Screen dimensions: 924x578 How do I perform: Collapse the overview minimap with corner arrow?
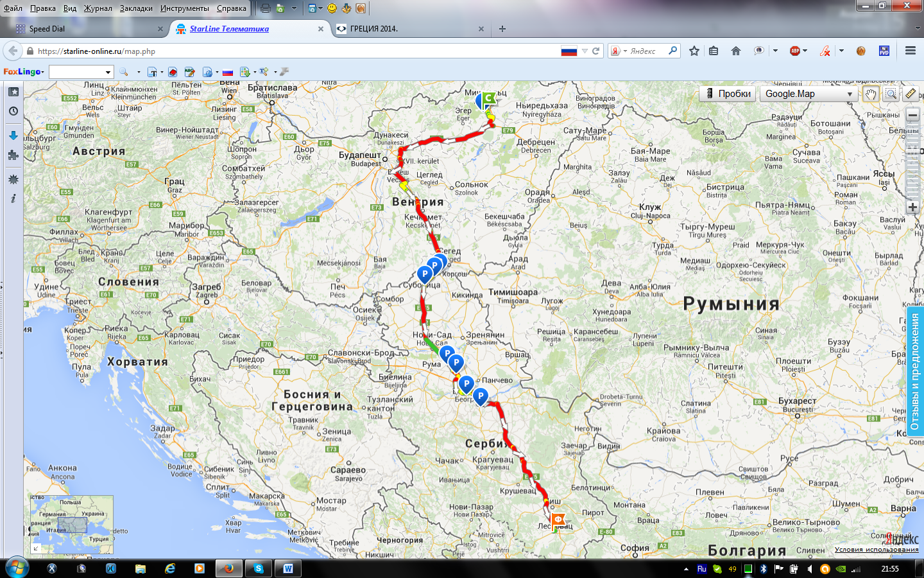pyautogui.click(x=36, y=548)
